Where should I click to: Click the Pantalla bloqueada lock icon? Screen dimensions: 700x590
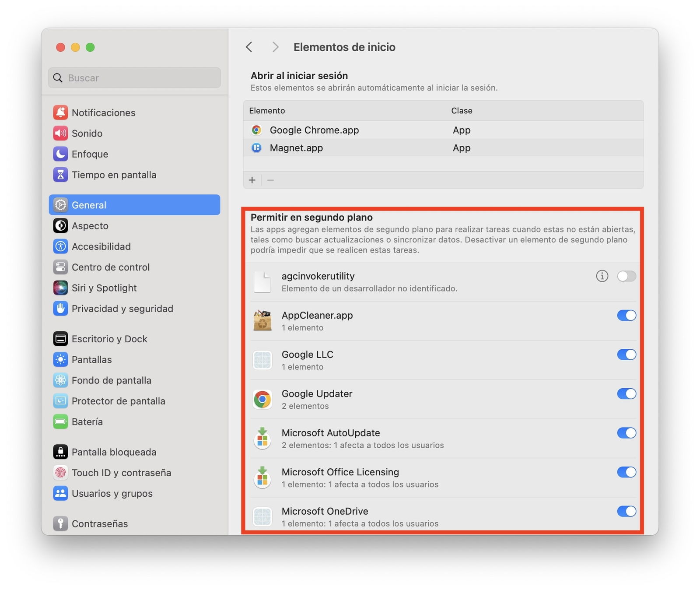coord(60,452)
